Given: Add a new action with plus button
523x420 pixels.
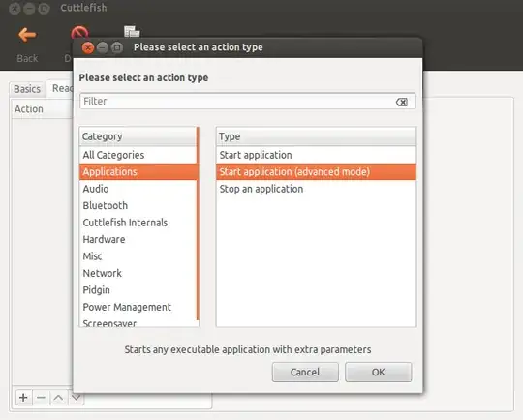Looking at the screenshot, I should click(23, 398).
